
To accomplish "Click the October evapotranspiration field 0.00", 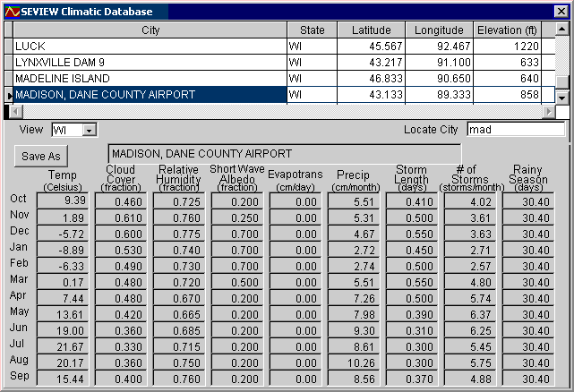I will [x=296, y=201].
